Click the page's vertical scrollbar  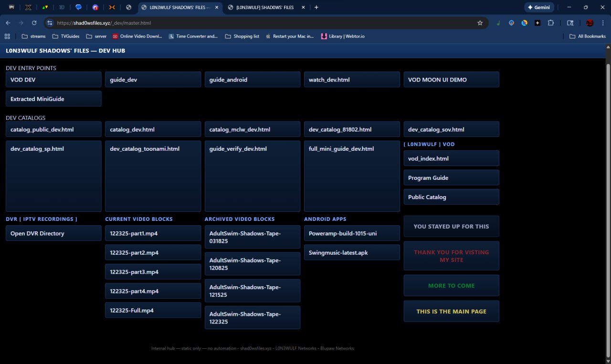tap(608, 191)
